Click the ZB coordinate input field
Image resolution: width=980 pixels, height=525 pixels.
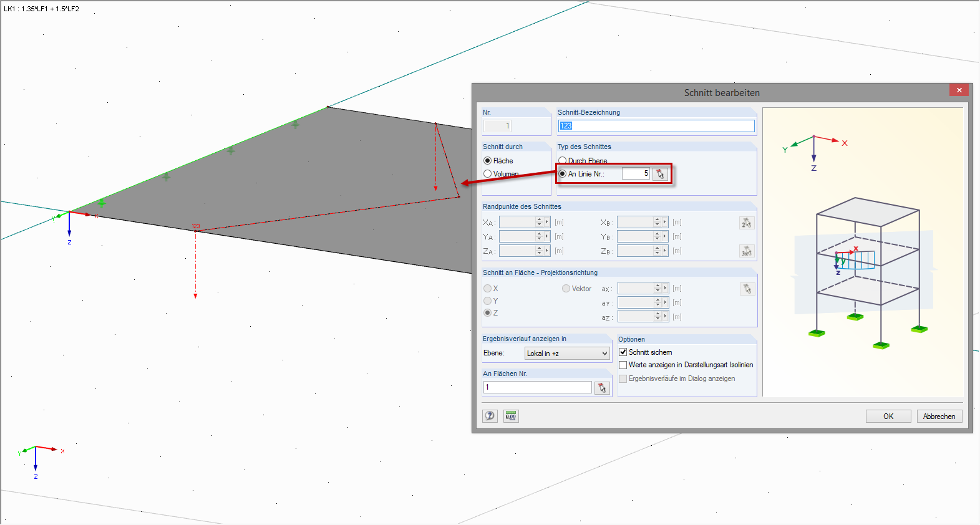635,251
